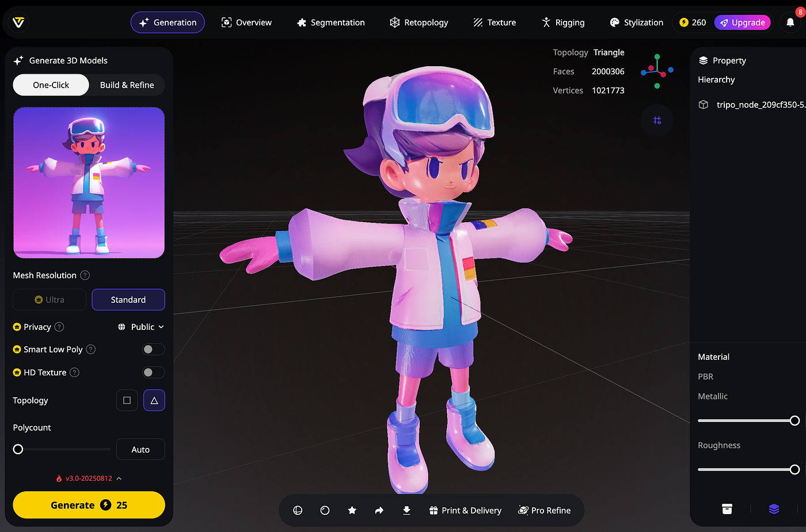Share the model using the arrow icon
The image size is (806, 532).
point(379,510)
